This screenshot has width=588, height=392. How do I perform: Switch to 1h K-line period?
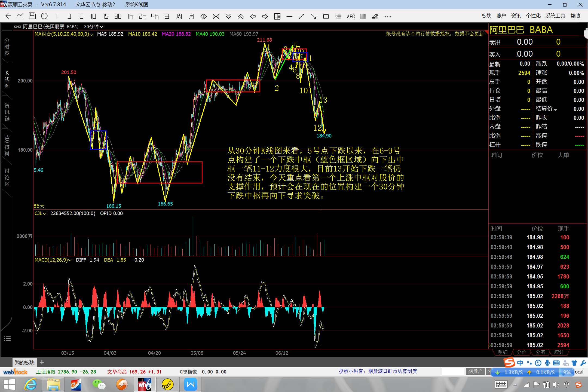130,16
